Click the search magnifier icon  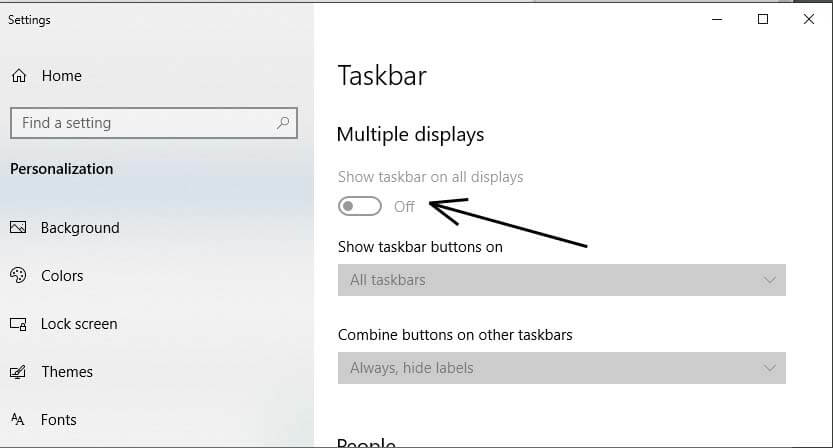[x=283, y=123]
